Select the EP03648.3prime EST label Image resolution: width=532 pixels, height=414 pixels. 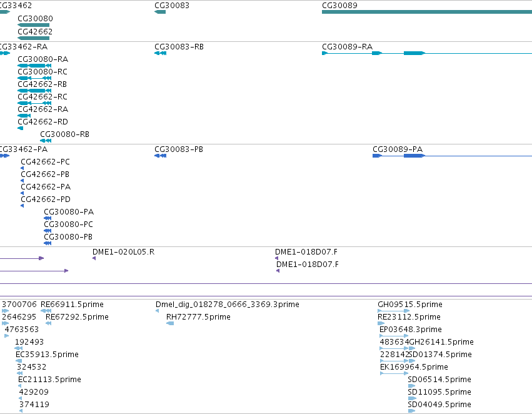411,330
